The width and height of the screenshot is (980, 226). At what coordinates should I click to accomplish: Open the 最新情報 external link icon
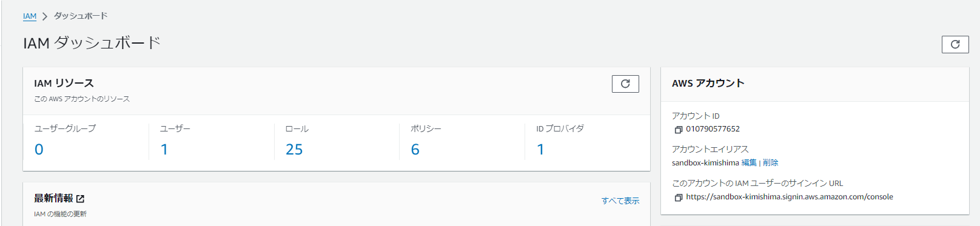coord(81,199)
